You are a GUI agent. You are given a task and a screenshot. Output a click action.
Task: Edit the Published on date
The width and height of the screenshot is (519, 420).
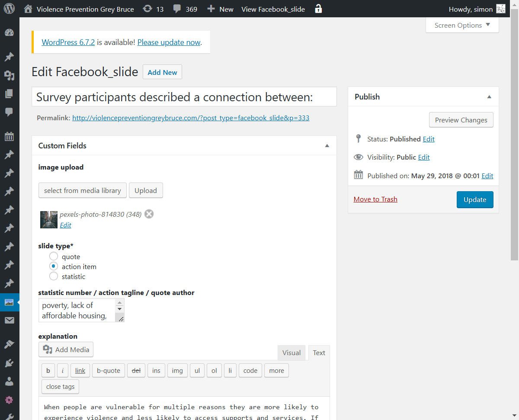[x=487, y=176]
